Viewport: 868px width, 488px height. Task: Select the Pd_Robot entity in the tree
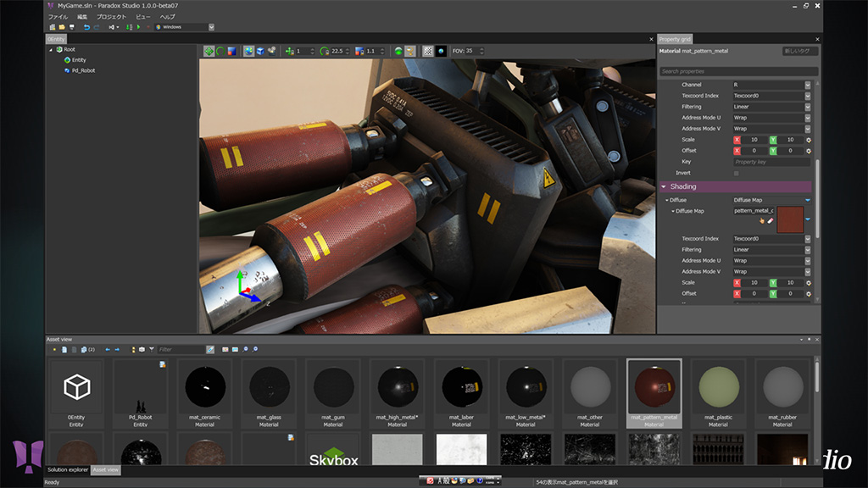(83, 70)
